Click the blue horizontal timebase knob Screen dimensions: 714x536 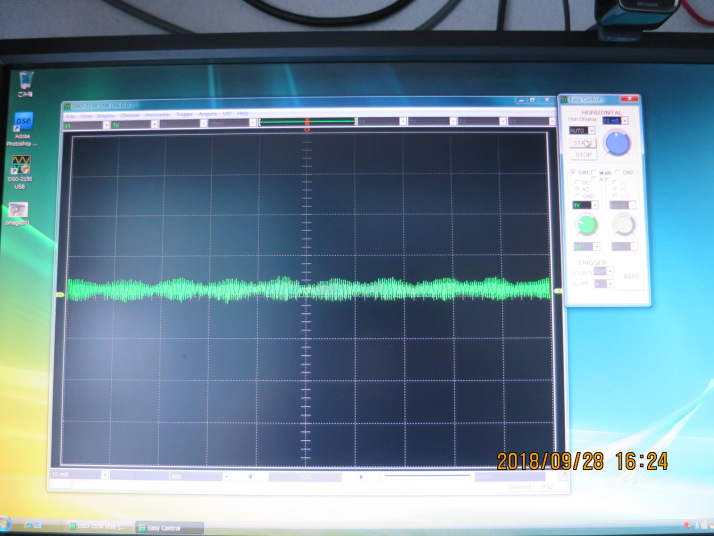pyautogui.click(x=618, y=143)
